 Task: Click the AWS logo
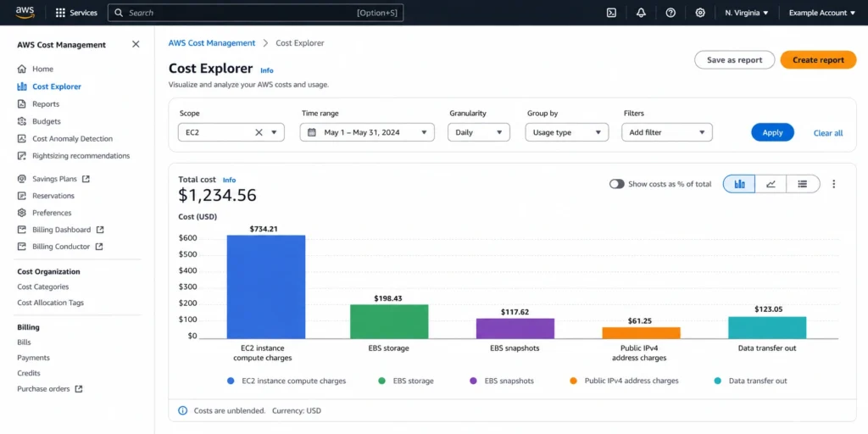(x=25, y=12)
